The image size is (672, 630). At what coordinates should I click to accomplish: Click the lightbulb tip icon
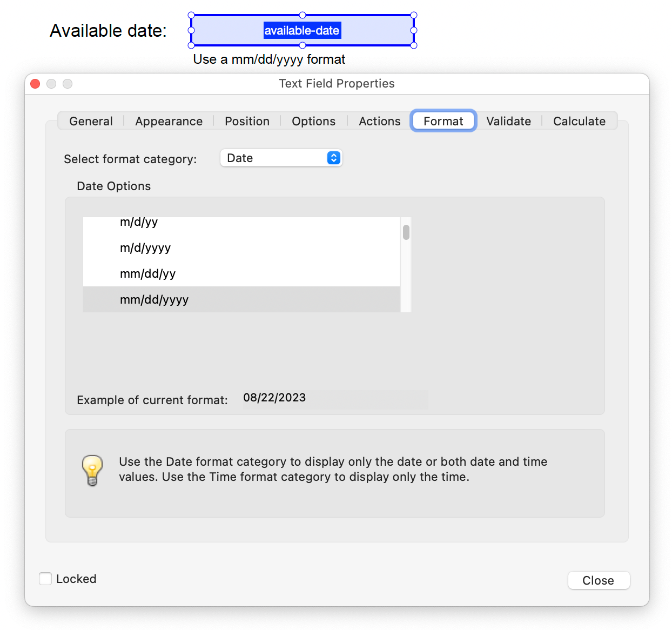[x=92, y=470]
